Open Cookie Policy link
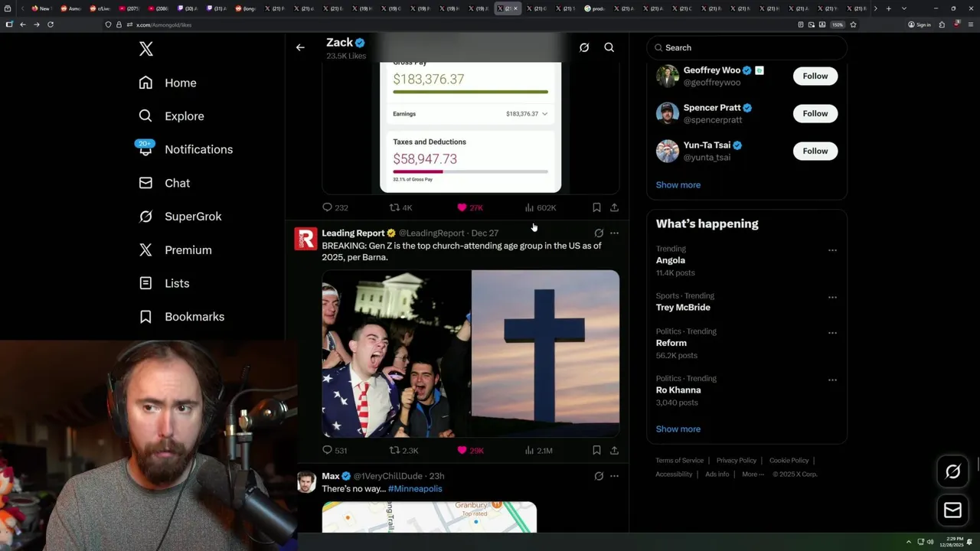The image size is (980, 551). 789,461
